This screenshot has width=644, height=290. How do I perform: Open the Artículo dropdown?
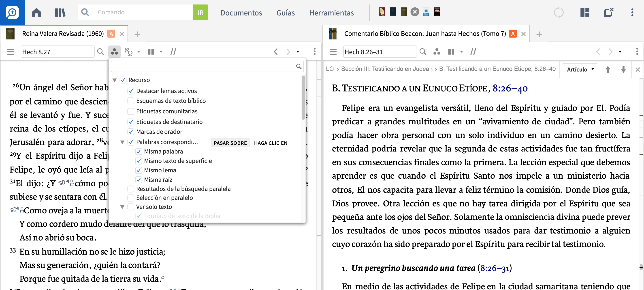tap(580, 69)
